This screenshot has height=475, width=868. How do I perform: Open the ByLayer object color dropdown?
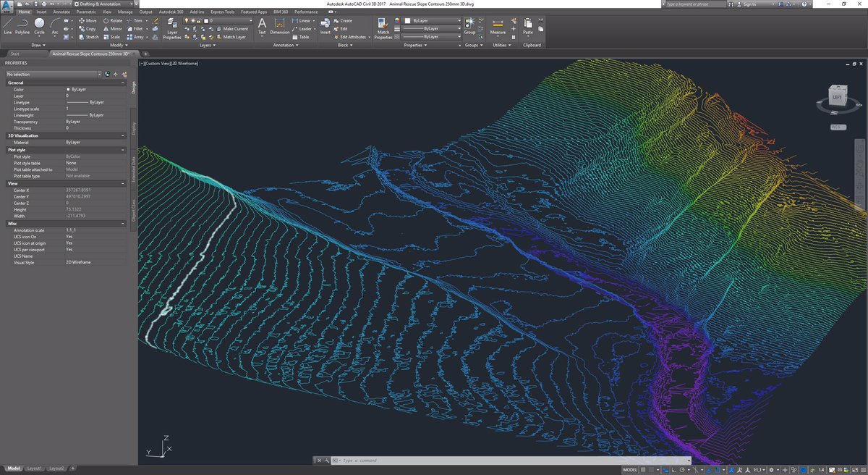[431, 21]
